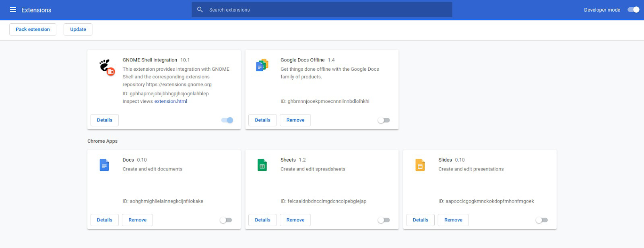
Task: Enable the Slides Chrome app toggle
Action: (x=541, y=220)
